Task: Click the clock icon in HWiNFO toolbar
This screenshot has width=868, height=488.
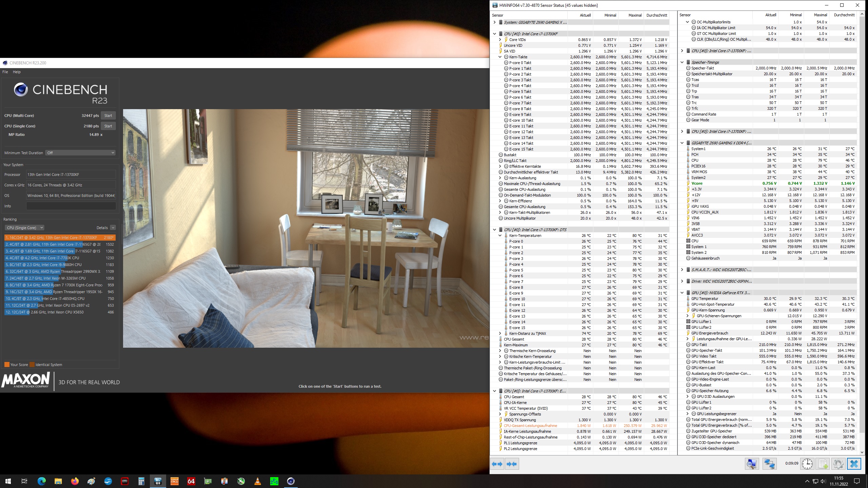Action: pos(808,463)
